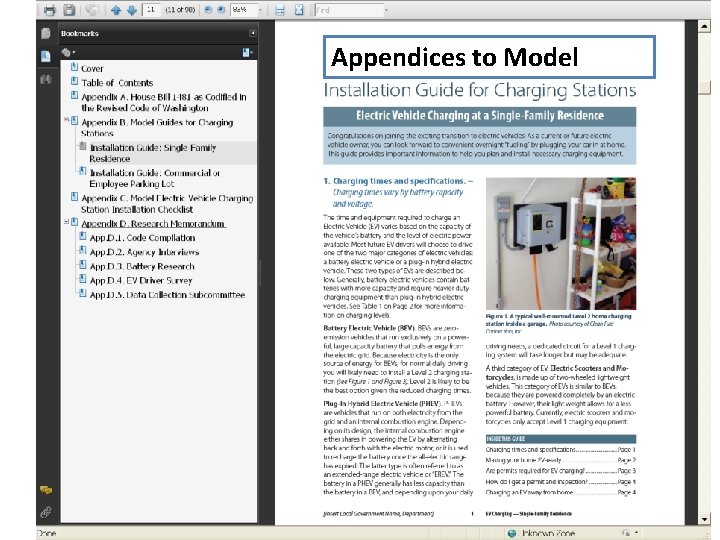Image resolution: width=720 pixels, height=540 pixels.
Task: Click the 'Unknown Zone' status bar text
Action: pos(546,533)
